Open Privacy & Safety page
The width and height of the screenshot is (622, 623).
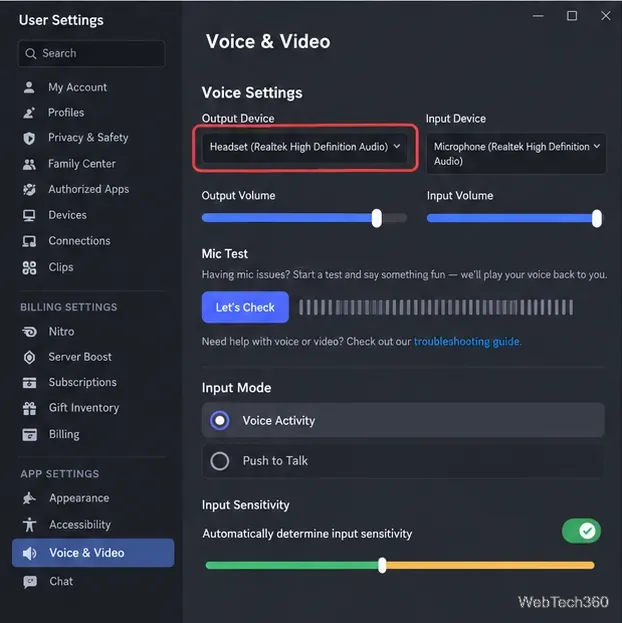pos(88,138)
